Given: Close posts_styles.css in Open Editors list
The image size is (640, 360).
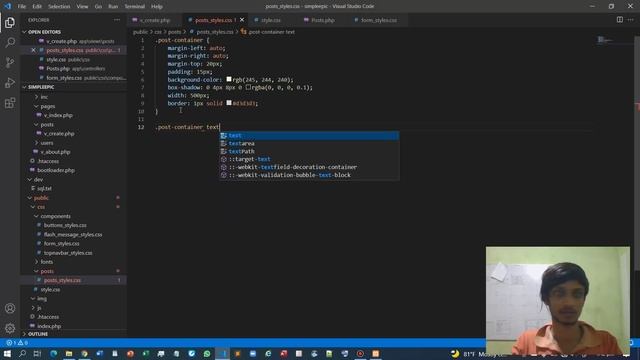Looking at the screenshot, I should pos(33,50).
